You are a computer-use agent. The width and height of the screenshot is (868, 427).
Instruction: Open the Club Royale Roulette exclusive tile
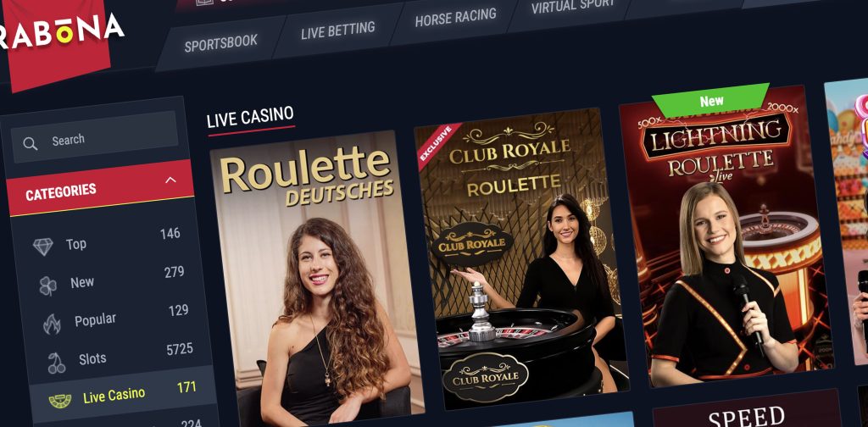coord(520,259)
